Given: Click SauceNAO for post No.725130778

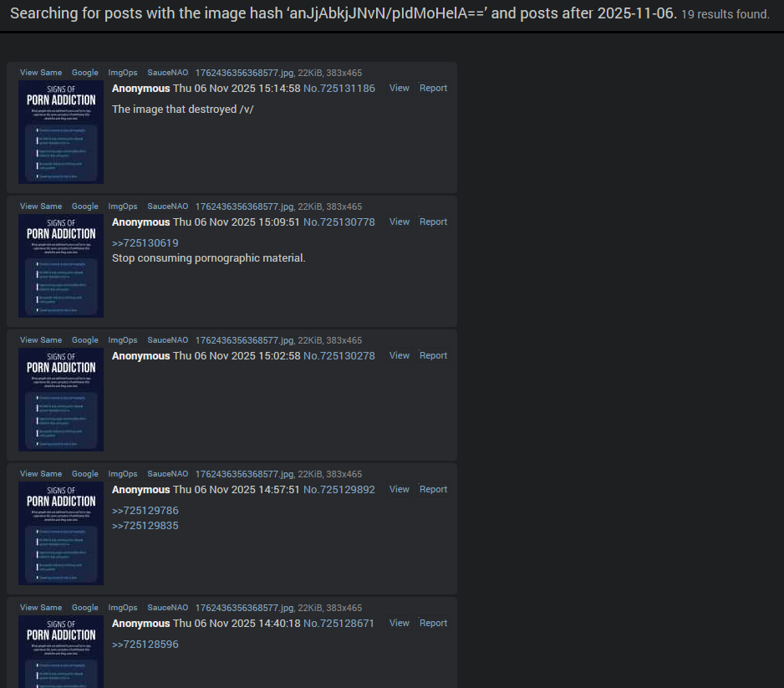Looking at the screenshot, I should point(167,206).
